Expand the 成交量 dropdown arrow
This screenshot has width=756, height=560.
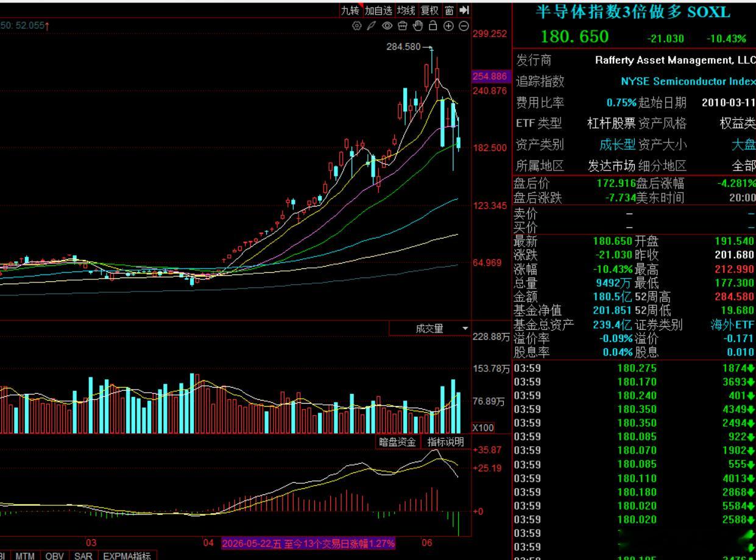[465, 329]
